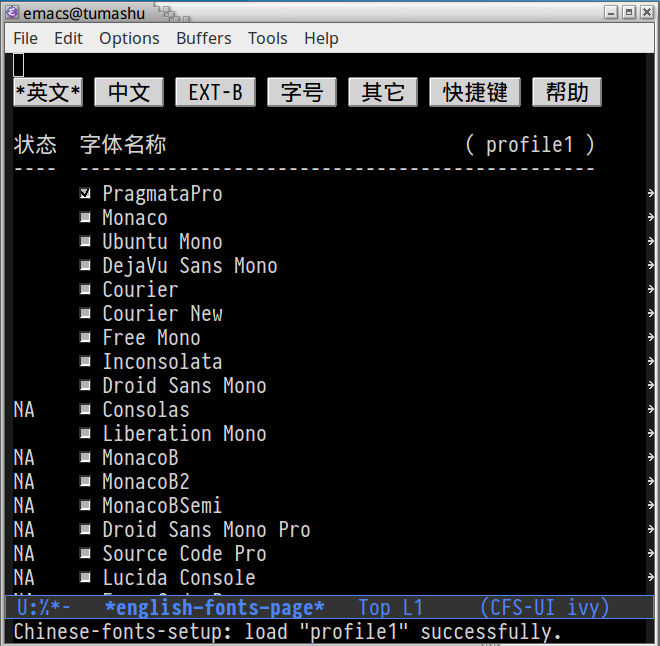
Task: Click the Free Mono font name
Action: [x=152, y=338]
